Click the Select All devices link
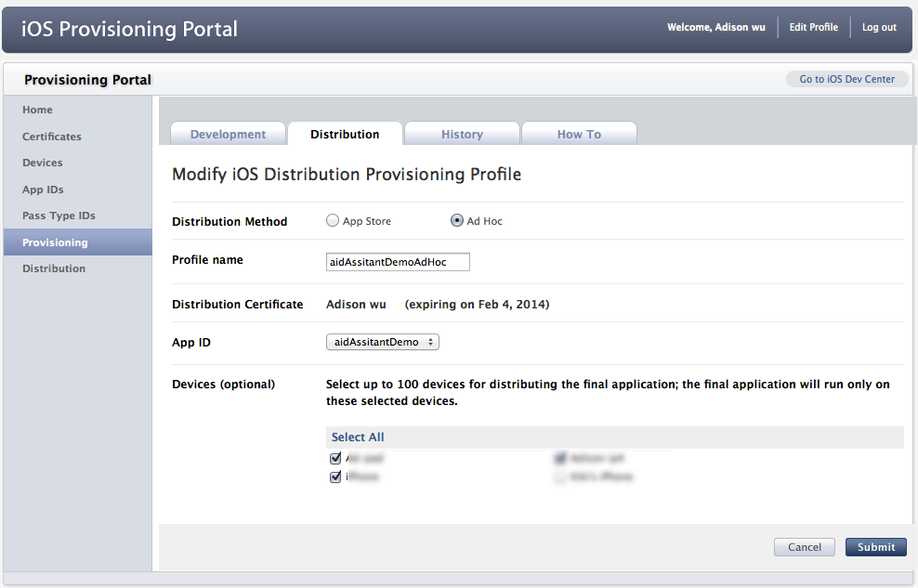 coord(358,437)
